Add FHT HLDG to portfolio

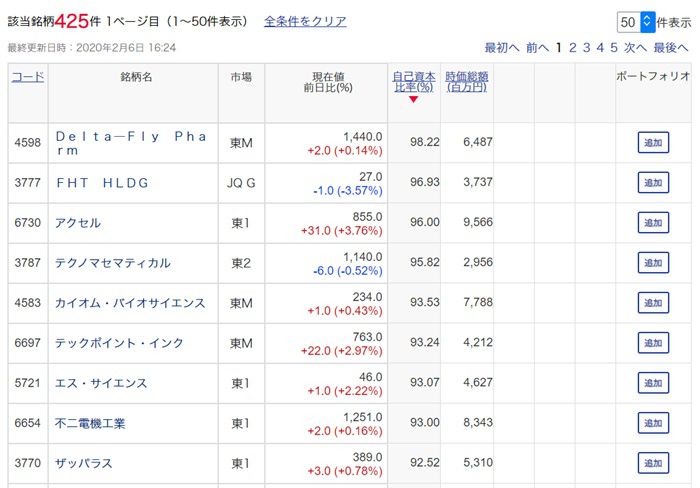pos(653,183)
